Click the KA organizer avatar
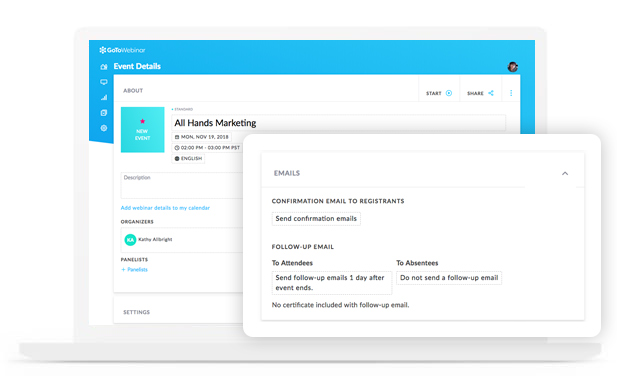The image size is (617, 376). point(130,240)
